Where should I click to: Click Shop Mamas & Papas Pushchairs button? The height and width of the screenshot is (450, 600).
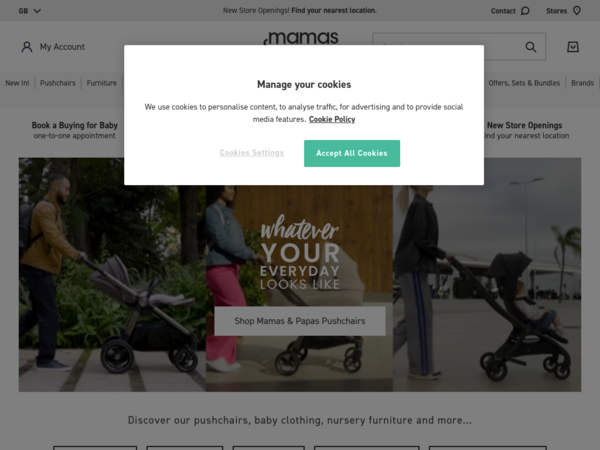(300, 321)
